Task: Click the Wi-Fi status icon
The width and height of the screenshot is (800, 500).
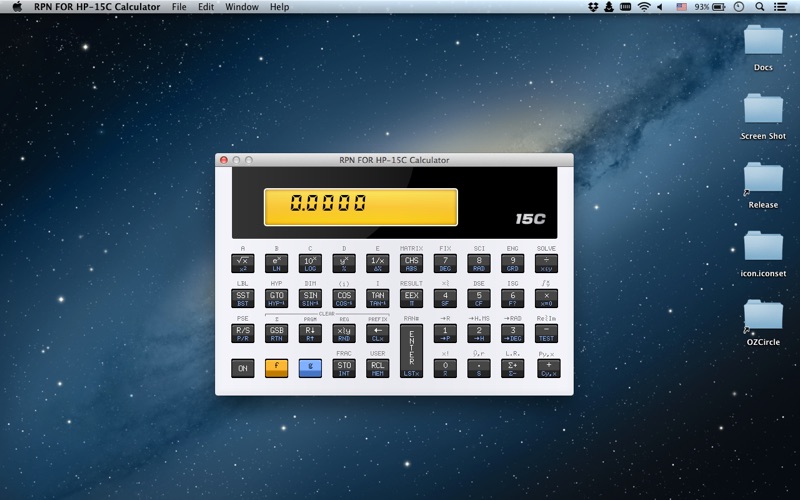Action: tap(644, 7)
